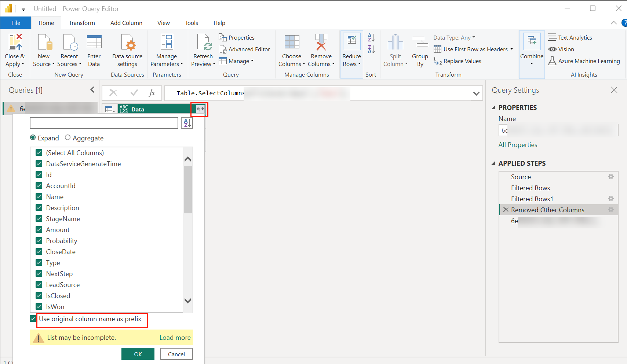The width and height of the screenshot is (627, 364).
Task: Click the Load more link
Action: 175,337
